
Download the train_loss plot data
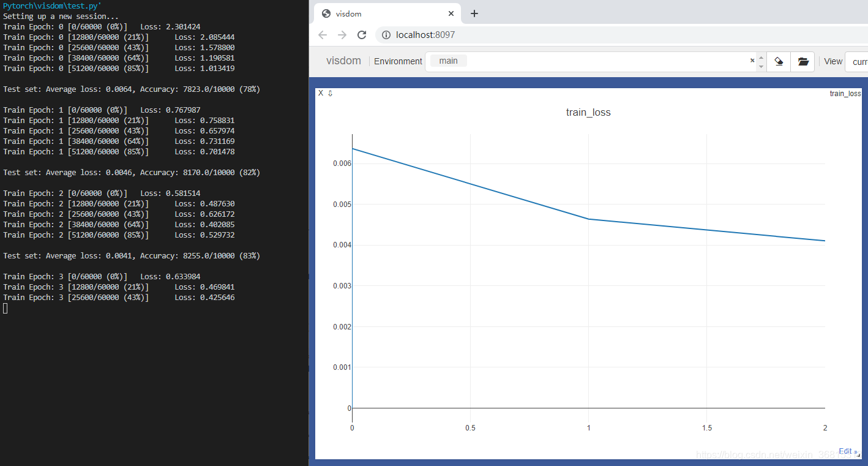pyautogui.click(x=331, y=93)
